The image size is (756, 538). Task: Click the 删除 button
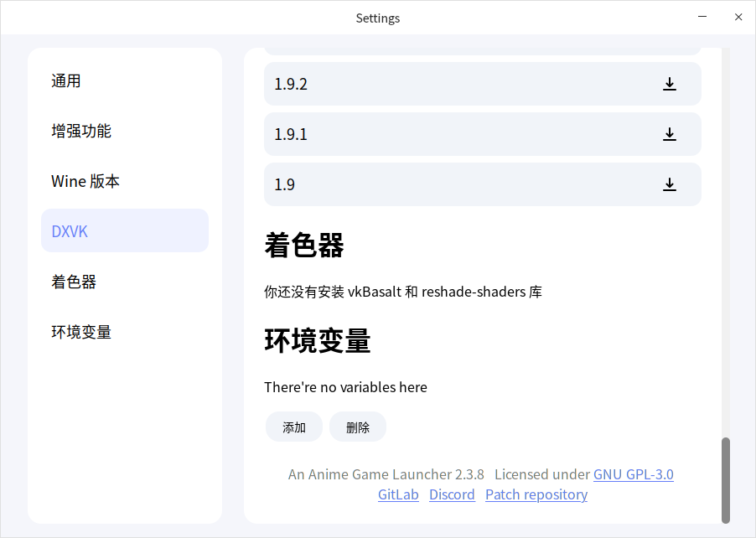358,427
